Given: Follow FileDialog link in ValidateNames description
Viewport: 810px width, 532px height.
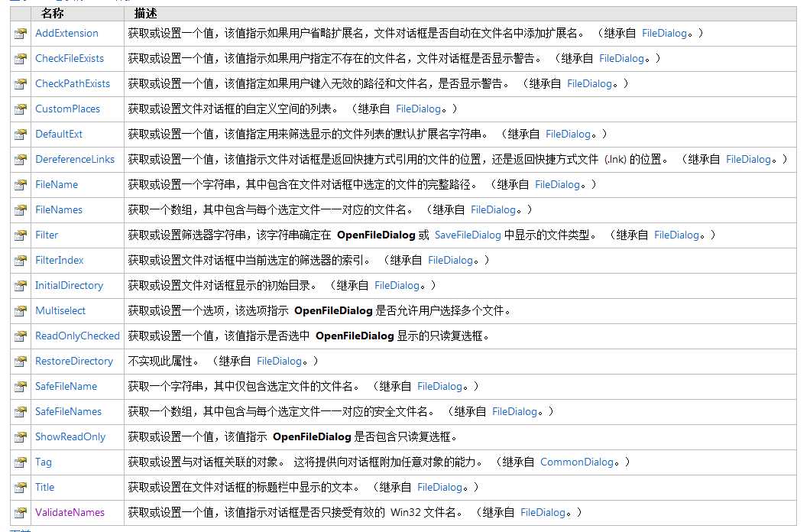Looking at the screenshot, I should click(x=543, y=514).
